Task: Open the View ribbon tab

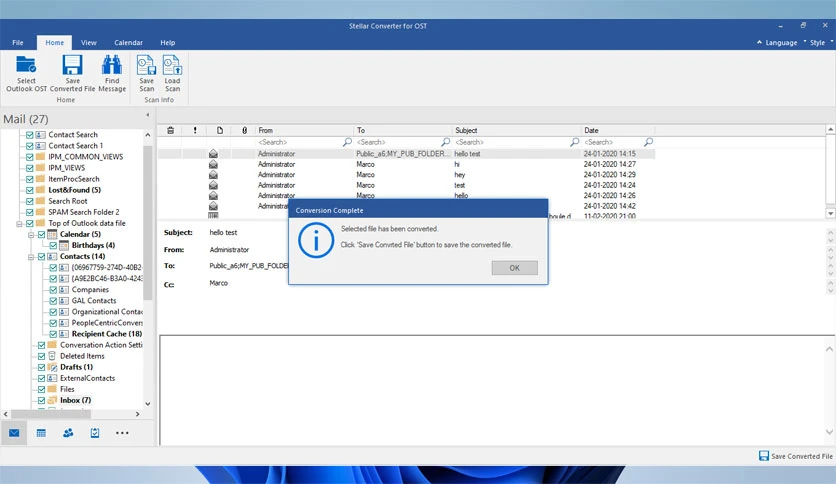Action: [x=89, y=43]
